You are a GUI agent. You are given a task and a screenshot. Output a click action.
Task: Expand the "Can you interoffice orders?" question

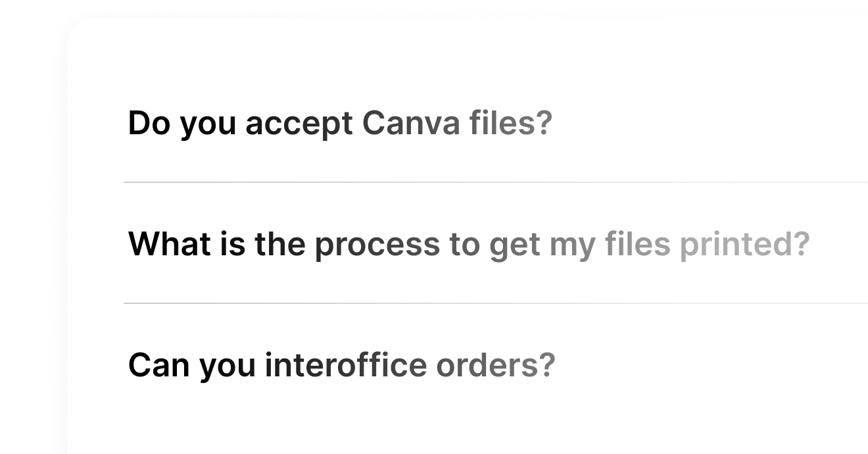click(x=341, y=365)
